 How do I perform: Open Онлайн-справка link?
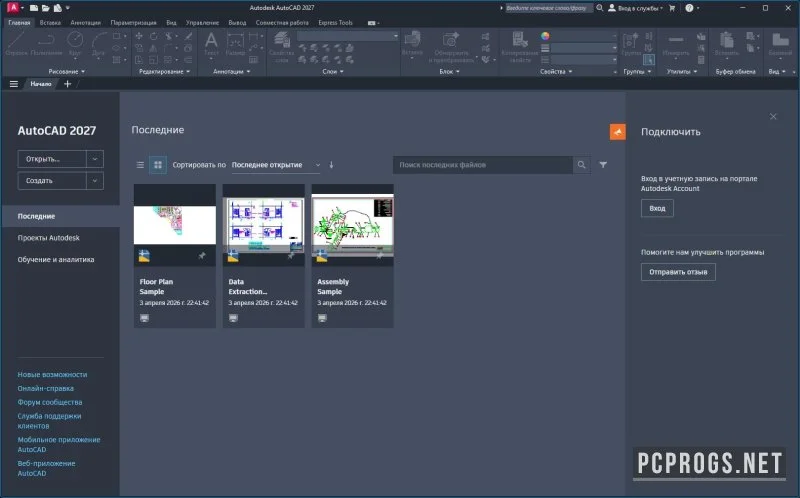tap(45, 388)
